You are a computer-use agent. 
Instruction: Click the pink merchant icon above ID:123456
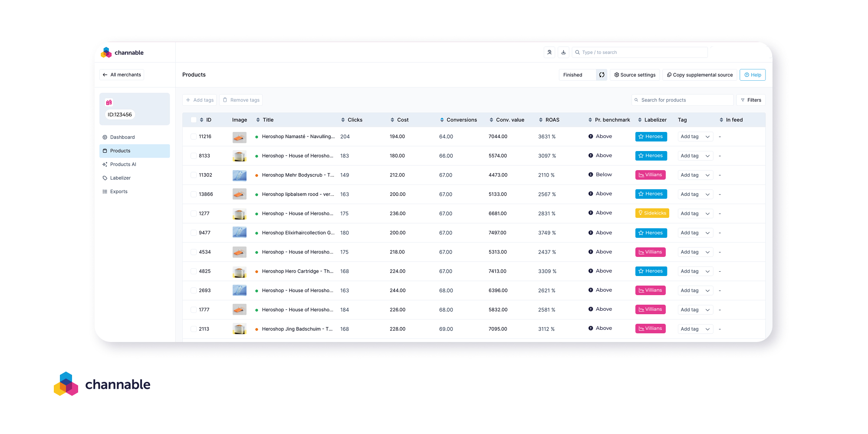(x=109, y=102)
